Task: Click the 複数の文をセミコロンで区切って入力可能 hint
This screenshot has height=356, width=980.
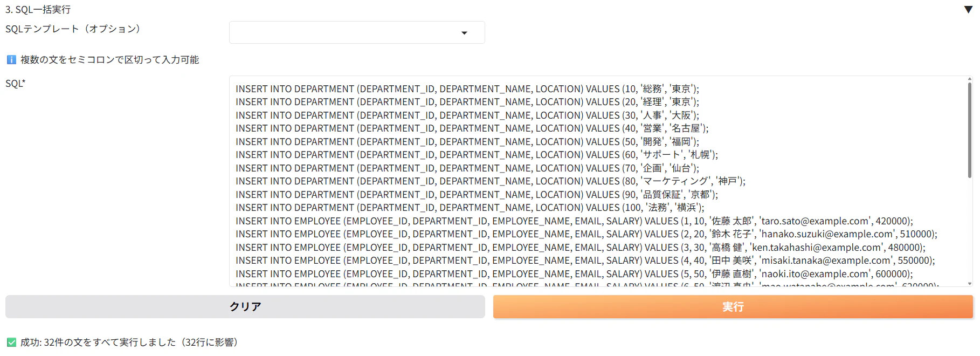Action: tap(110, 59)
